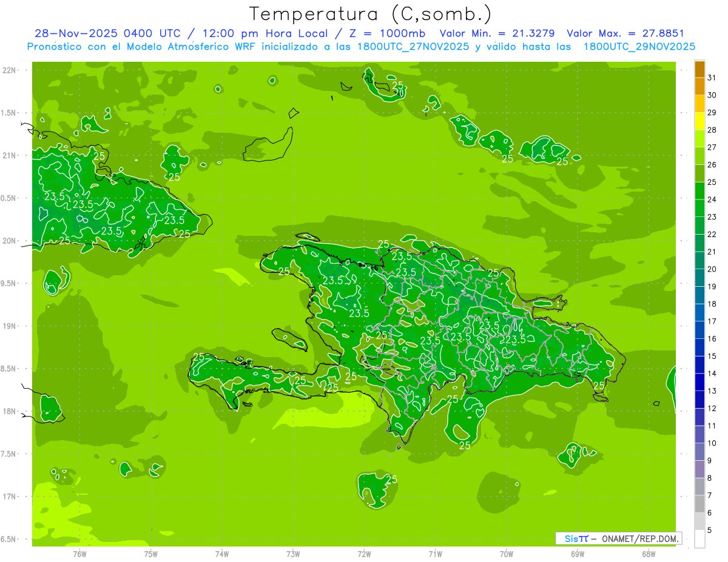Screen dimensions: 728x562
Task: Click the "21" value on the color scale
Action: coord(712,252)
